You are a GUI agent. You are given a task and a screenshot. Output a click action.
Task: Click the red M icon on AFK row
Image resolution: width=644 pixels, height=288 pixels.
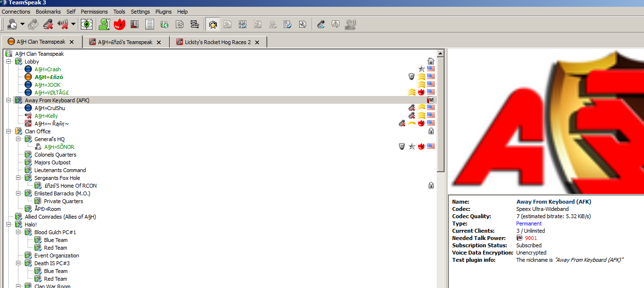pyautogui.click(x=430, y=100)
